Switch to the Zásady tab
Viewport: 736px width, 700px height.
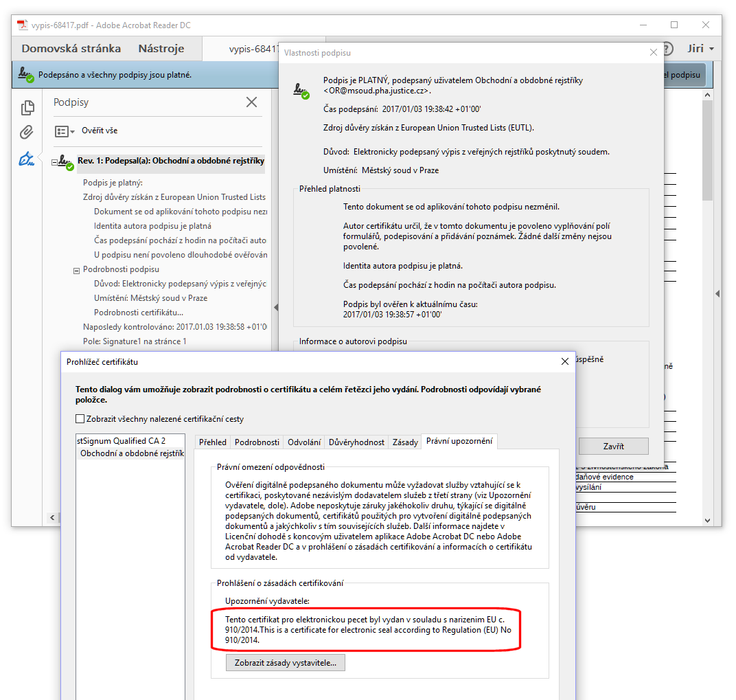tap(405, 442)
